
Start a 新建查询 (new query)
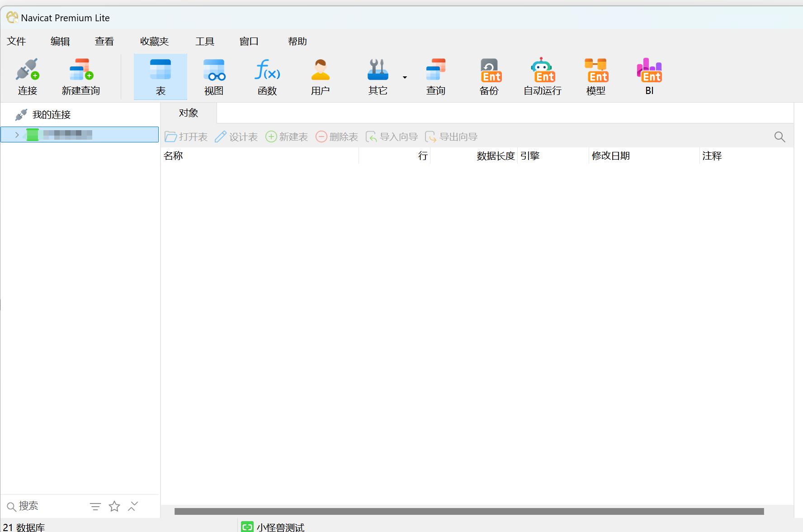[x=80, y=76]
